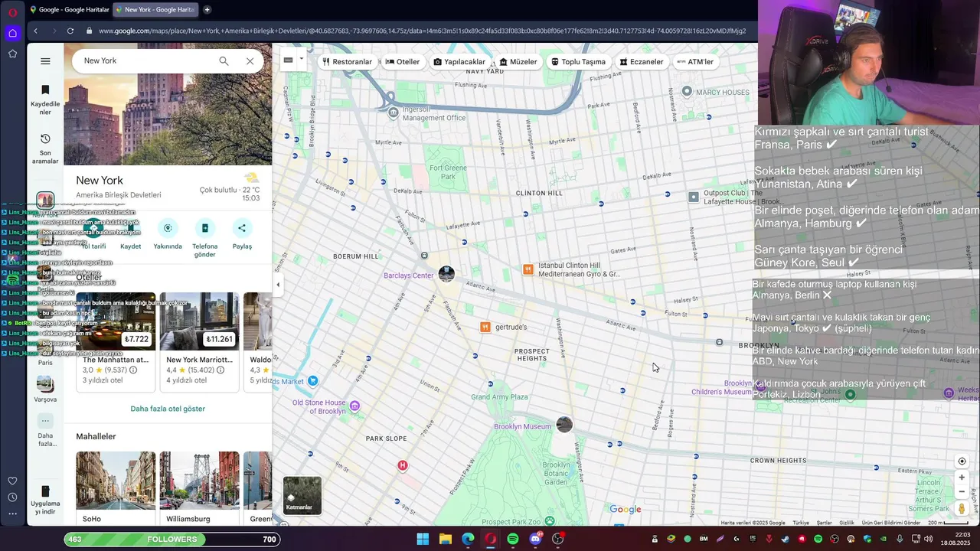Click the Yakınında nearby button
980x551 pixels.
click(x=168, y=235)
